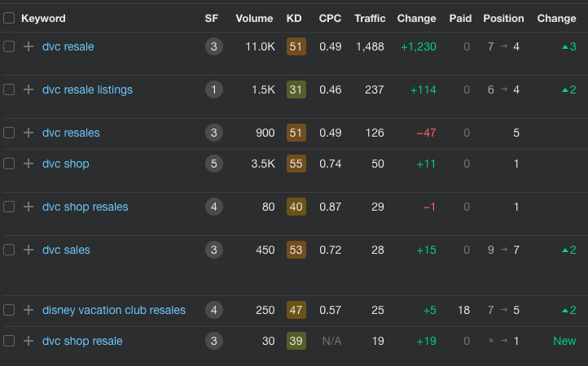
Task: Click KD badge 31 for 'dvc resale listings'
Action: click(296, 89)
